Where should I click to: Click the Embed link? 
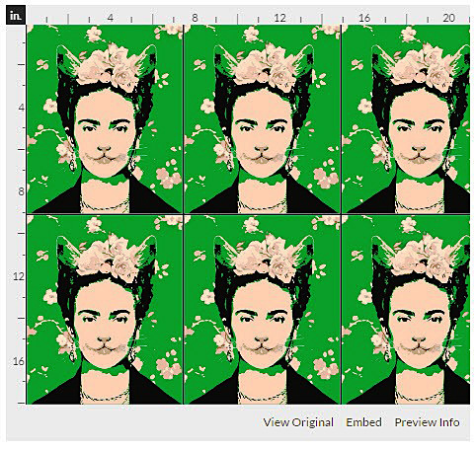coord(363,422)
